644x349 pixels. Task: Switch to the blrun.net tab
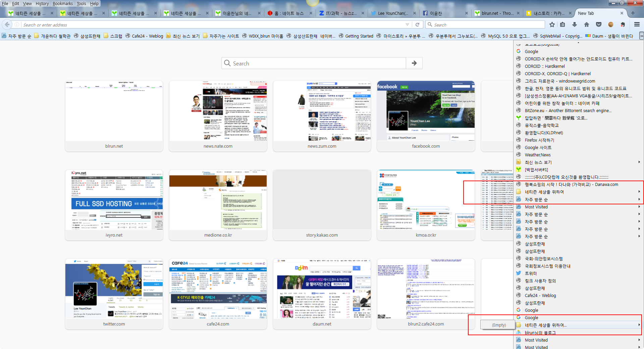[x=496, y=13]
